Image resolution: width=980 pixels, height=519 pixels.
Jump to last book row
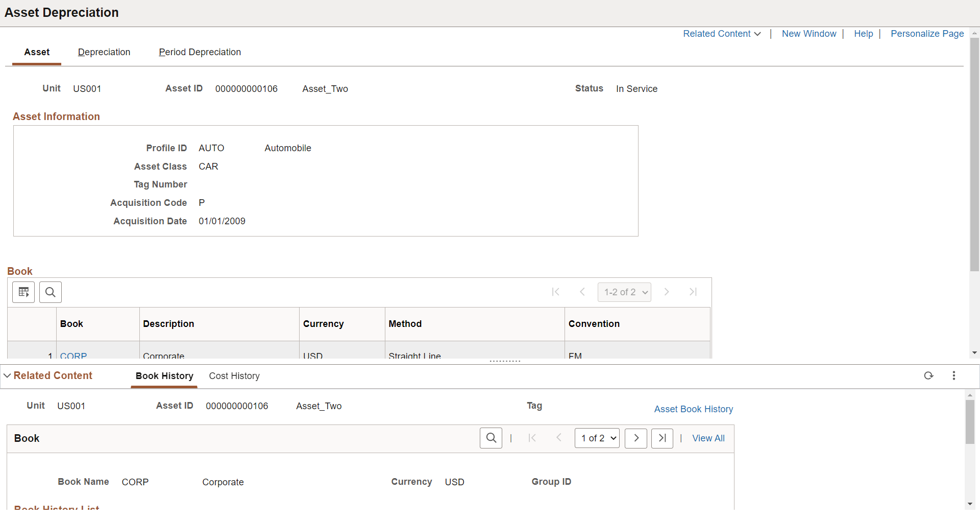[662, 438]
